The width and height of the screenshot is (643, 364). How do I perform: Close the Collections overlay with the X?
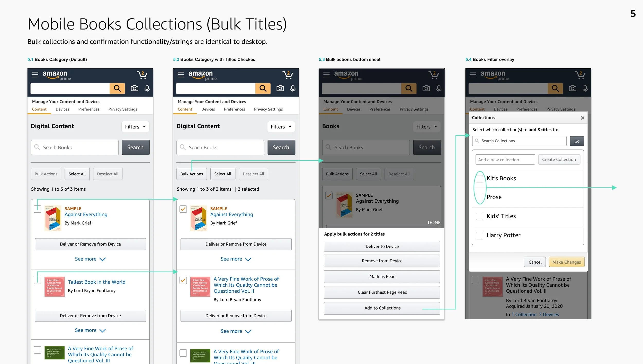(583, 118)
